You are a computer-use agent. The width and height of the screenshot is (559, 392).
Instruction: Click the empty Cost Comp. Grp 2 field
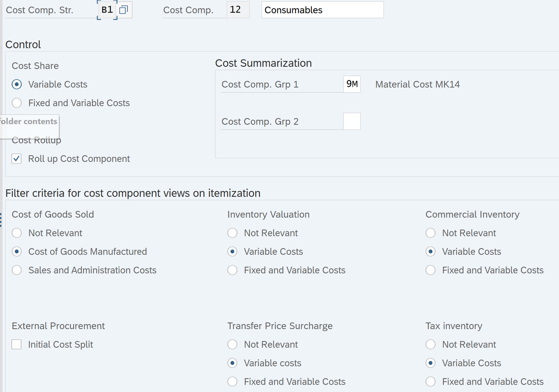click(351, 121)
